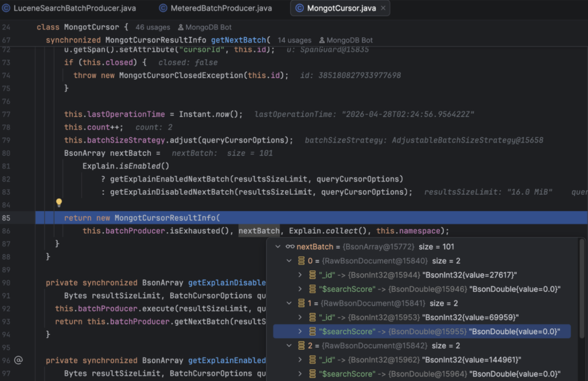Click the field icon beside _id BsonInt32@15953
This screenshot has height=381, width=588.
click(x=312, y=318)
